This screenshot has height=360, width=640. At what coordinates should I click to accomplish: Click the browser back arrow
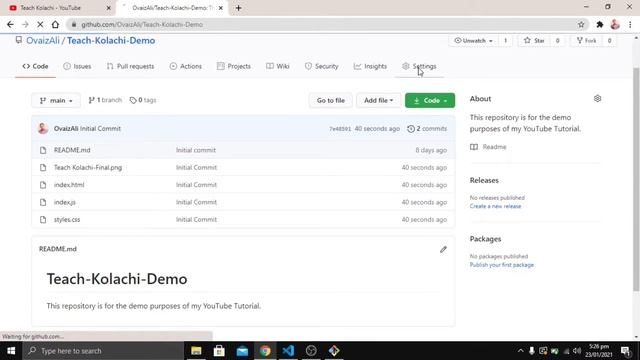pyautogui.click(x=10, y=24)
